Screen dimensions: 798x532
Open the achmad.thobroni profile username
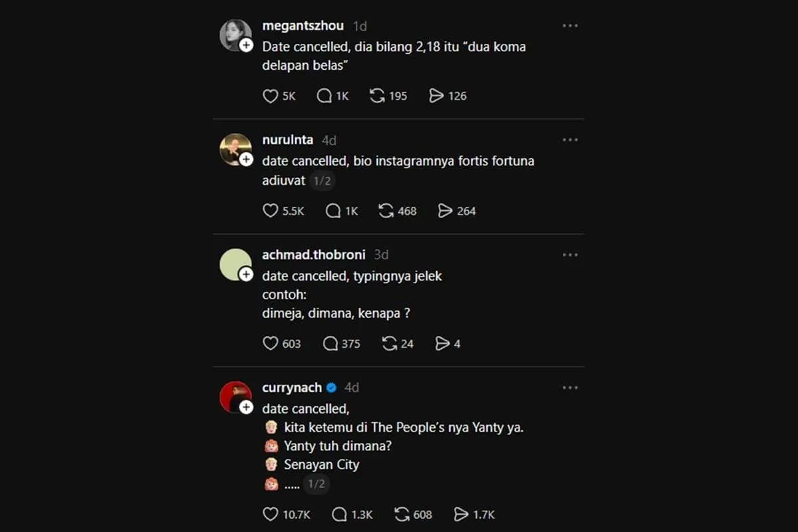[x=314, y=255]
